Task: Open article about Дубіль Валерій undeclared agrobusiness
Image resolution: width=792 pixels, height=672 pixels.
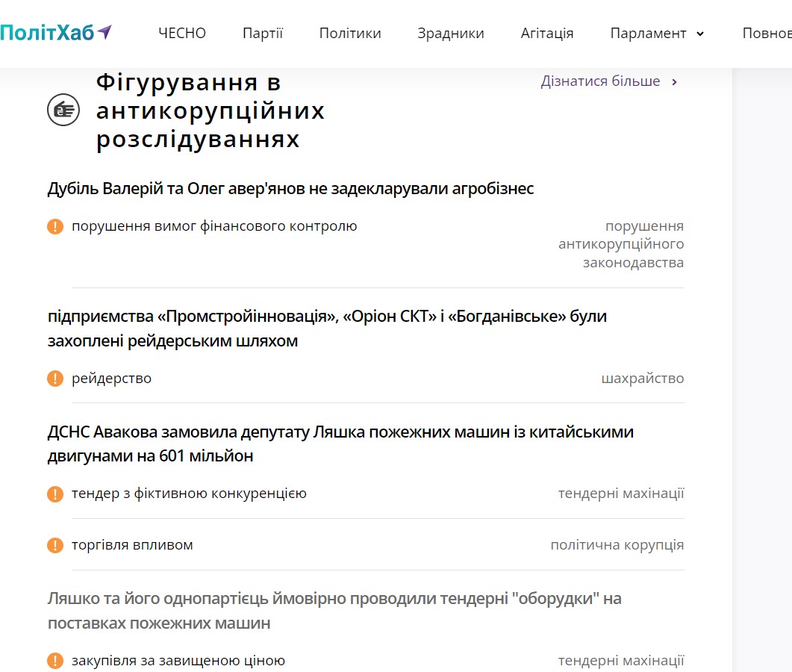Action: coord(290,189)
